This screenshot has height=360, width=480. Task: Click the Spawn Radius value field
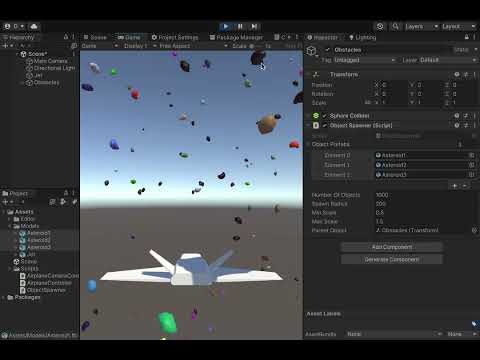[425, 204]
